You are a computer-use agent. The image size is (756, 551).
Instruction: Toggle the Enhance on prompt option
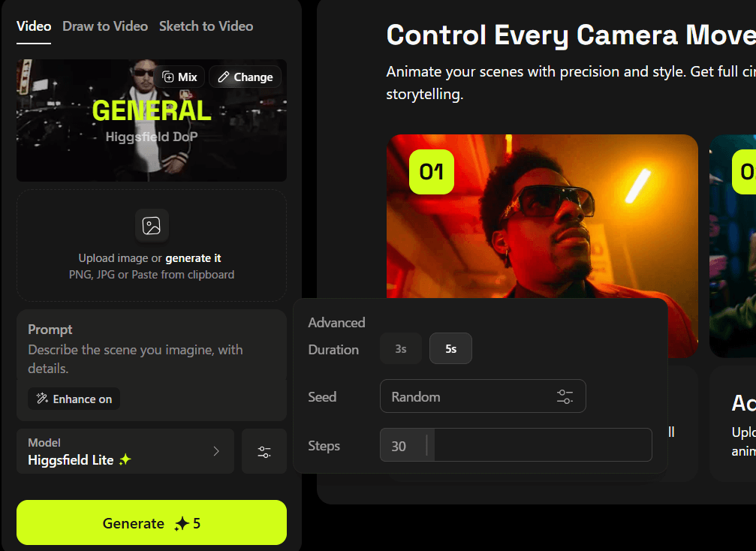coord(74,399)
